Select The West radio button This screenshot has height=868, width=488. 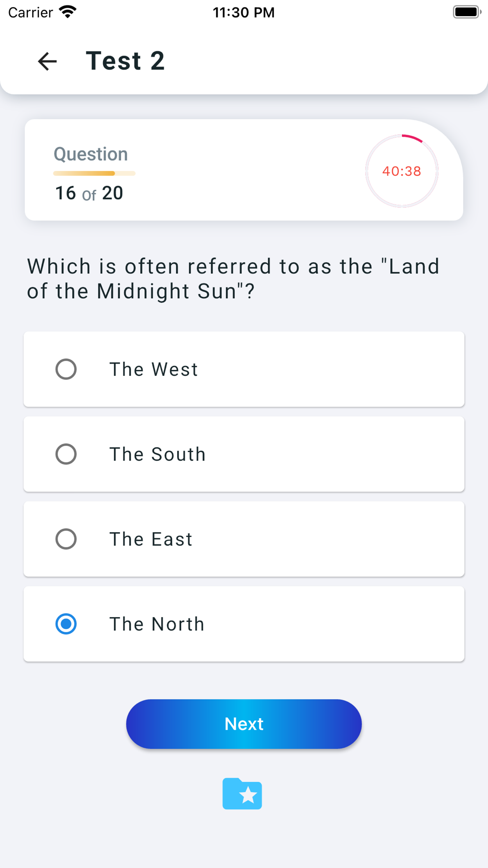click(66, 369)
